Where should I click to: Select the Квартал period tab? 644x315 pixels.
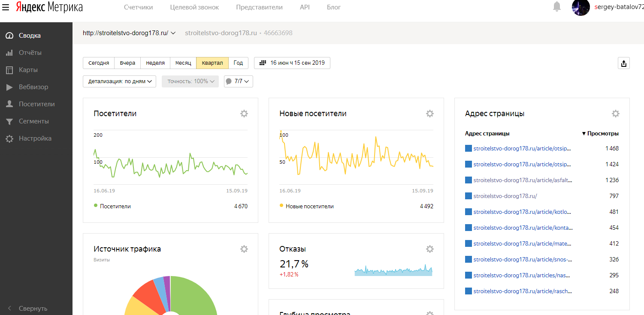(x=212, y=63)
